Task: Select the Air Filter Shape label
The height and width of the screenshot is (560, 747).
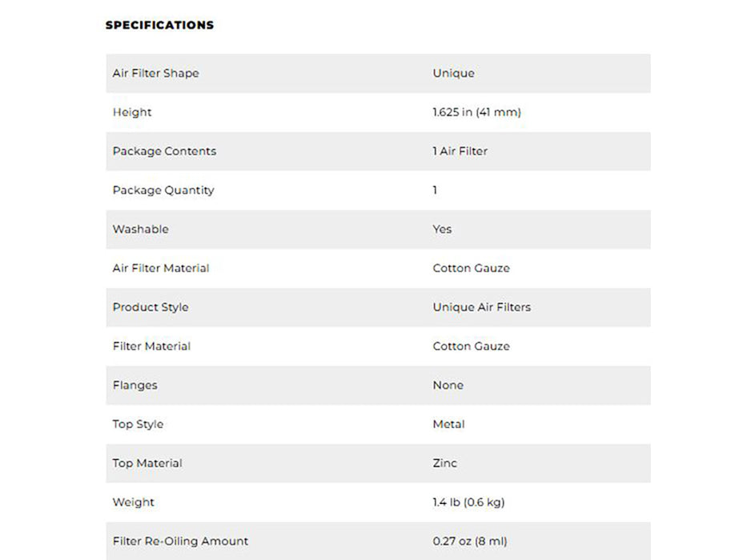Action: click(x=156, y=74)
